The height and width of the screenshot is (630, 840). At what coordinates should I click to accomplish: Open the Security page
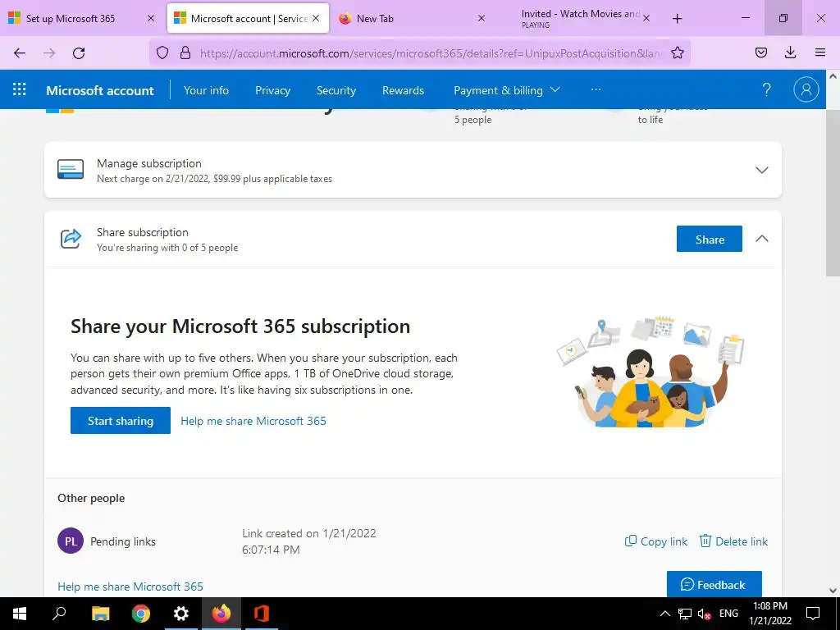[x=336, y=90]
